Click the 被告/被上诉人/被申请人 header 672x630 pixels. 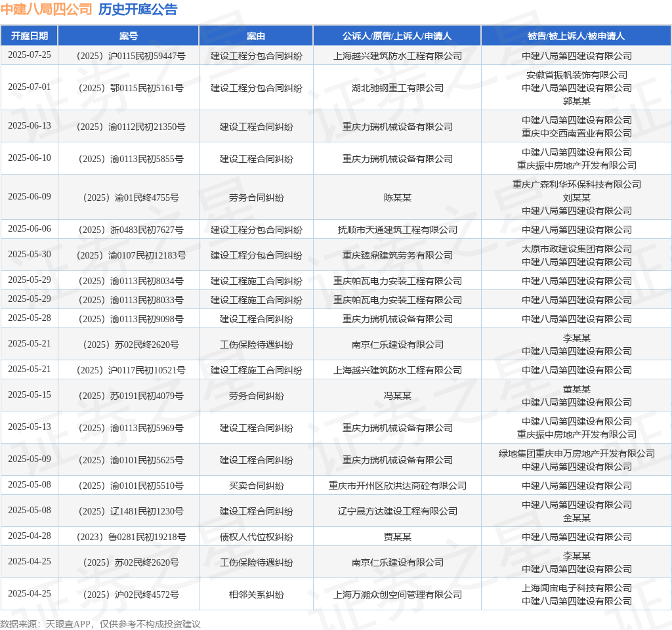(x=576, y=36)
